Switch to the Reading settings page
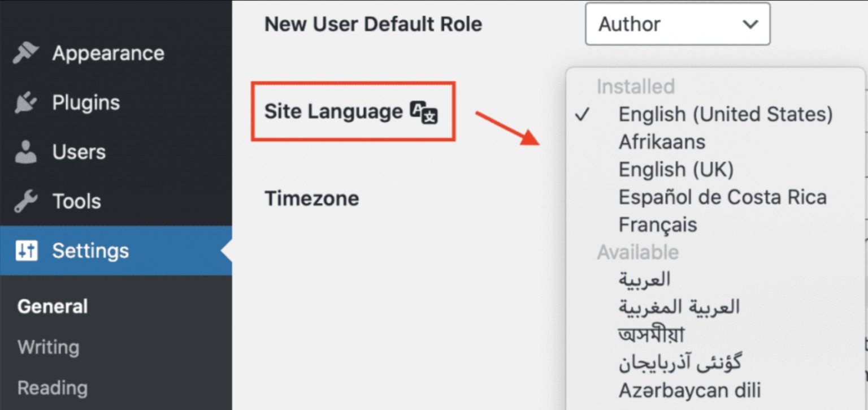 pyautogui.click(x=52, y=387)
